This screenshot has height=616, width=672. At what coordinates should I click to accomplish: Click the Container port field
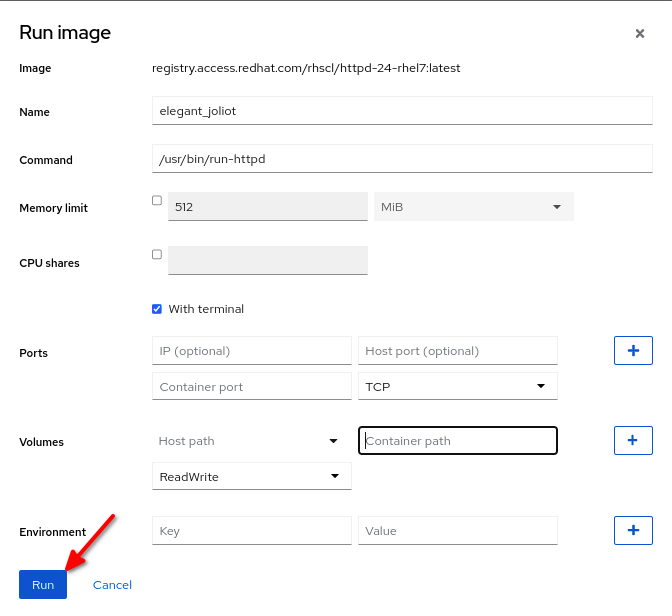pos(252,386)
